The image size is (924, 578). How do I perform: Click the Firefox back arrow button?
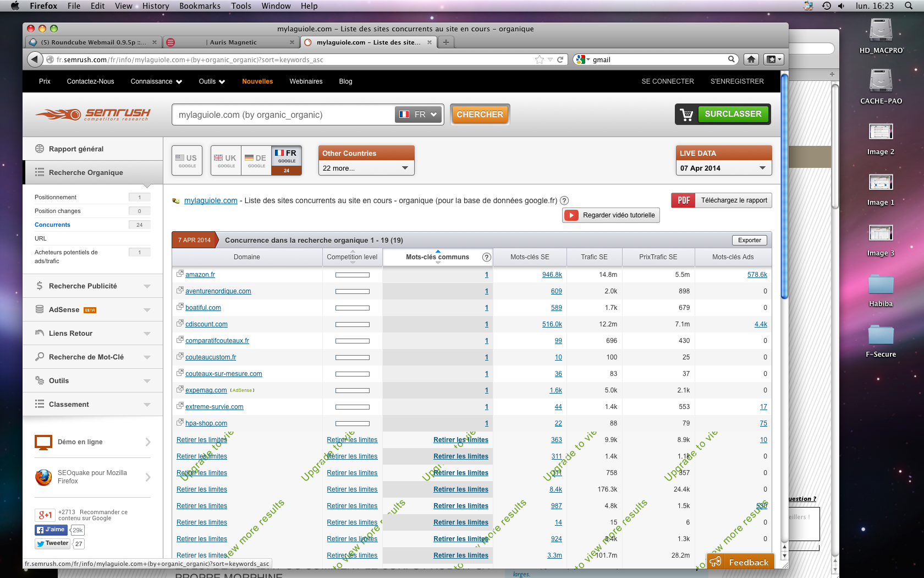pos(35,59)
